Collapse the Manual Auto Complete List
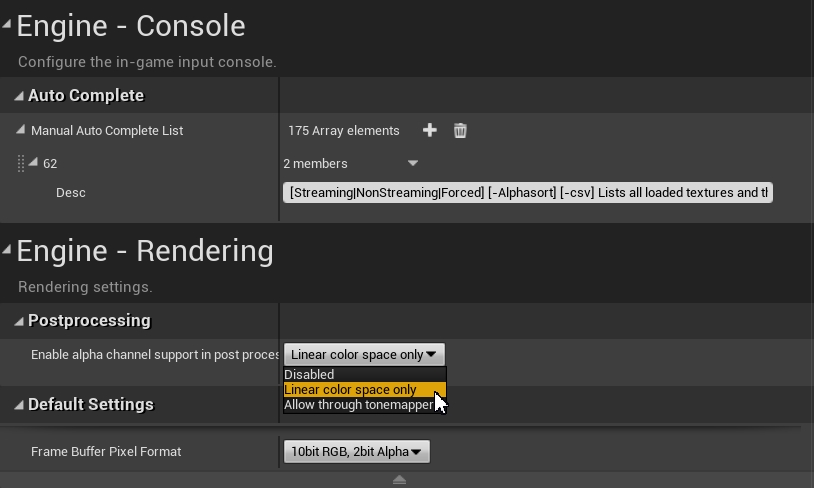This screenshot has width=814, height=488. click(21, 130)
